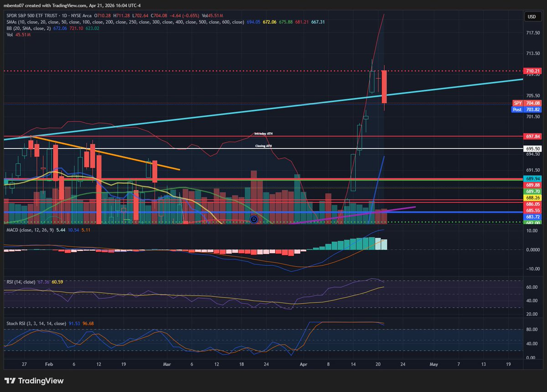Viewport: 547px width, 392px height.
Task: Click the 'Mar' label on time axis
Action: (167, 364)
